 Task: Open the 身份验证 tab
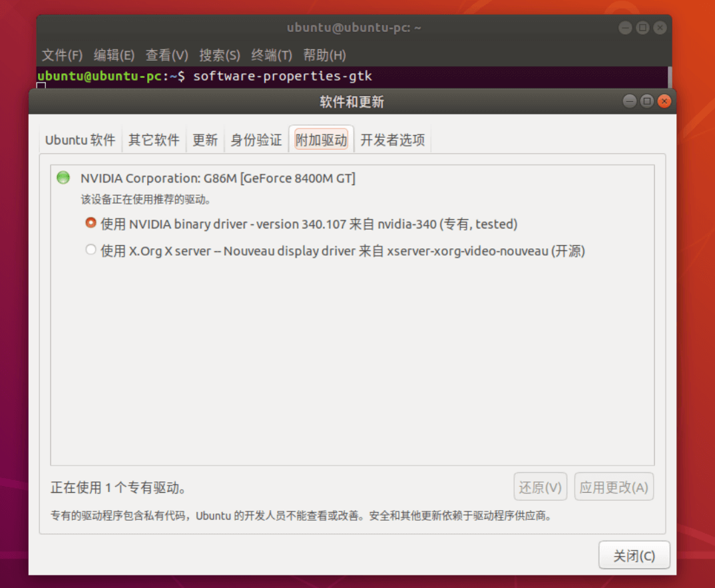(256, 140)
